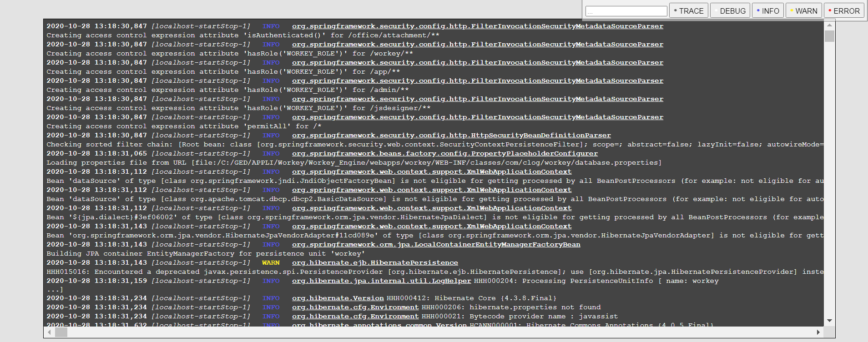Screen dimensions: 868x342
Task: Toggle the TRACE log level filter
Action: (x=688, y=11)
